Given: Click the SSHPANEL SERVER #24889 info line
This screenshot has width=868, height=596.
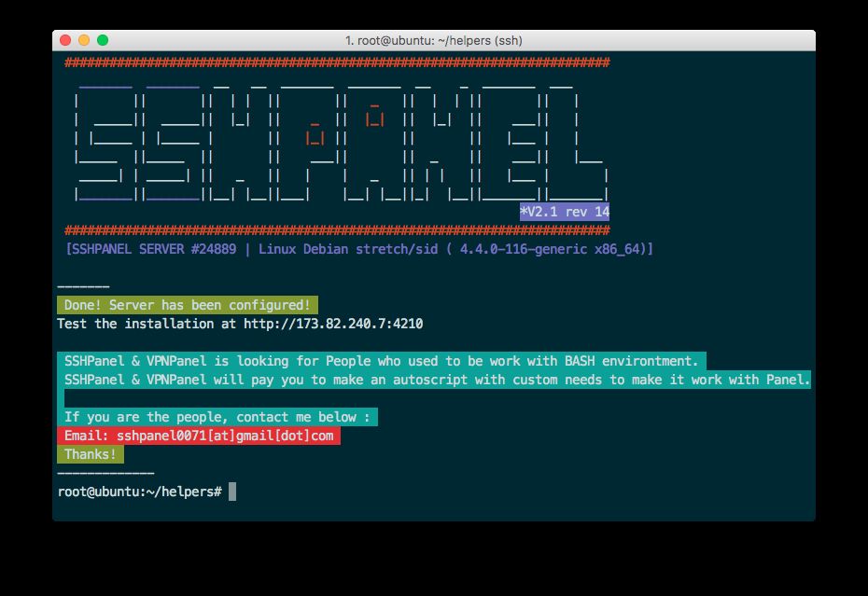Looking at the screenshot, I should (359, 249).
